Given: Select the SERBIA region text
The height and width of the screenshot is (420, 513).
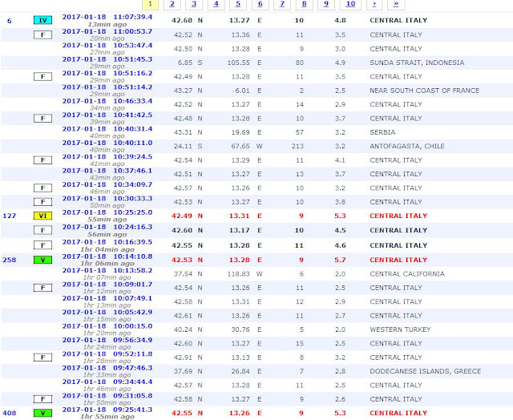Looking at the screenshot, I should (382, 132).
